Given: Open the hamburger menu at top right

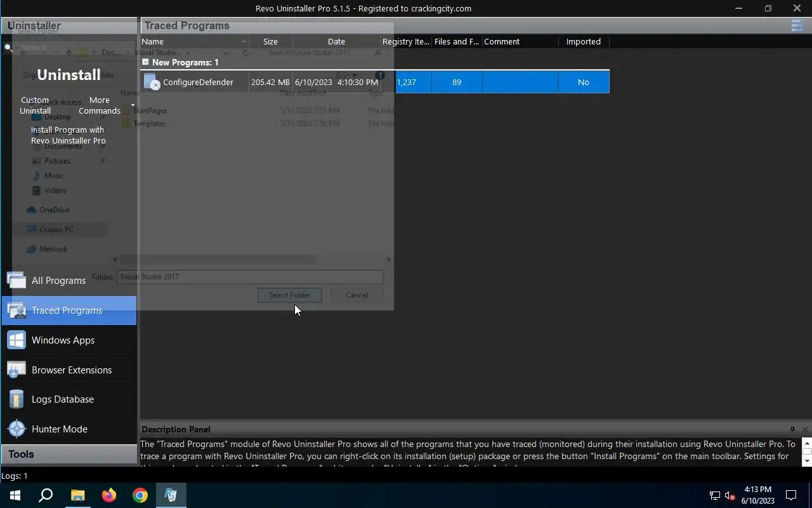Looking at the screenshot, I should coord(797,25).
